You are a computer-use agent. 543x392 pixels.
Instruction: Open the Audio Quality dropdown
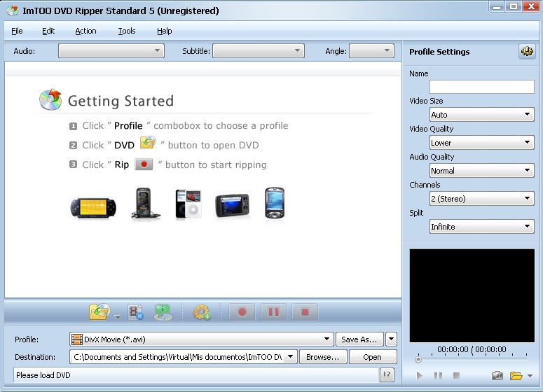(x=482, y=171)
